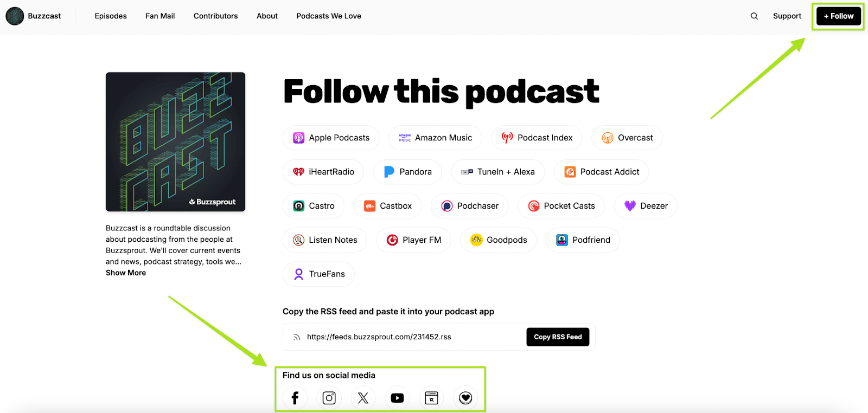This screenshot has height=413, width=868.
Task: Click the Facebook social media icon
Action: 295,398
